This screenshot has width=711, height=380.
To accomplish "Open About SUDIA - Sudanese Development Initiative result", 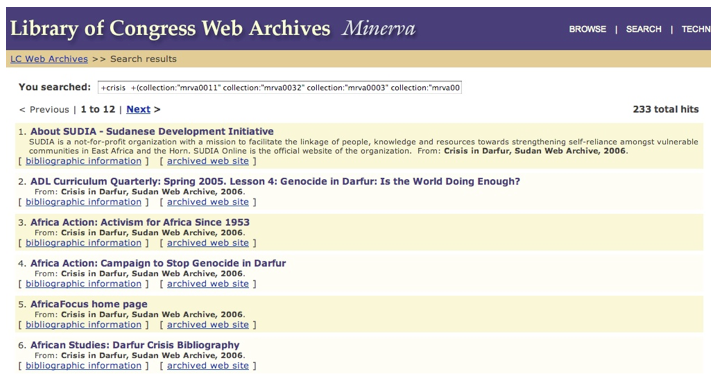I will 152,132.
